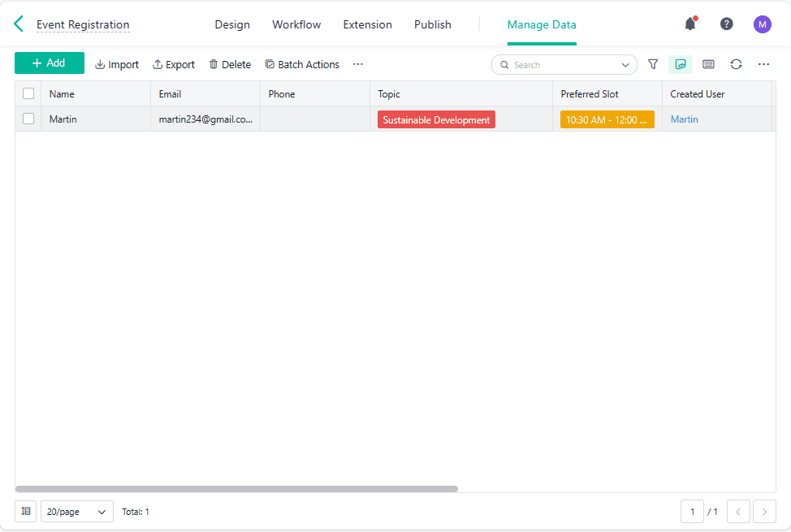Open more options next to Batch Actions
Viewport: 791px width, 532px height.
(x=358, y=64)
